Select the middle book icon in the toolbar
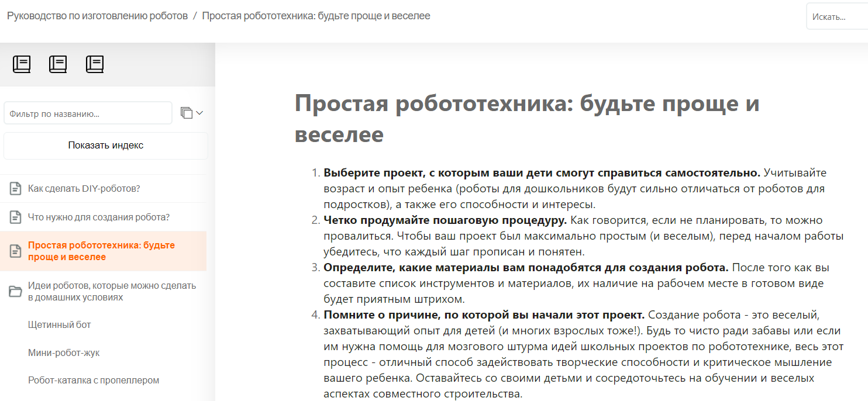Viewport: 868px width, 401px height. pos(58,64)
